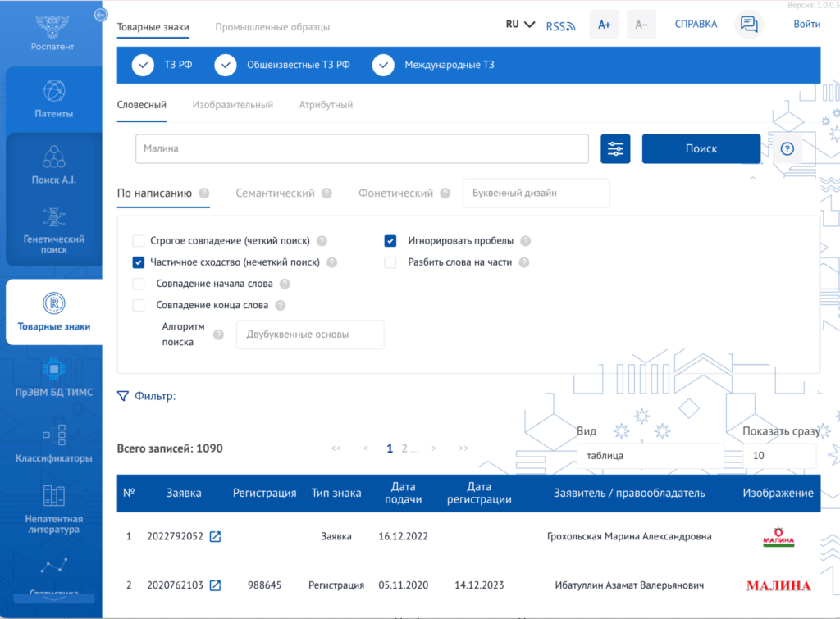Open the Патенты sidebar section
This screenshot has height=619, width=840.
point(53,99)
